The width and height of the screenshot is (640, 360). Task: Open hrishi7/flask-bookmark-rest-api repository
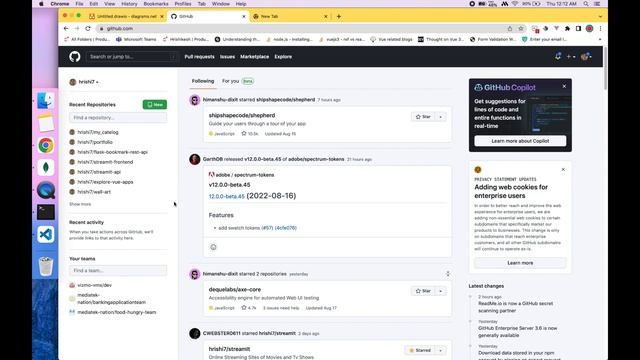(x=112, y=152)
